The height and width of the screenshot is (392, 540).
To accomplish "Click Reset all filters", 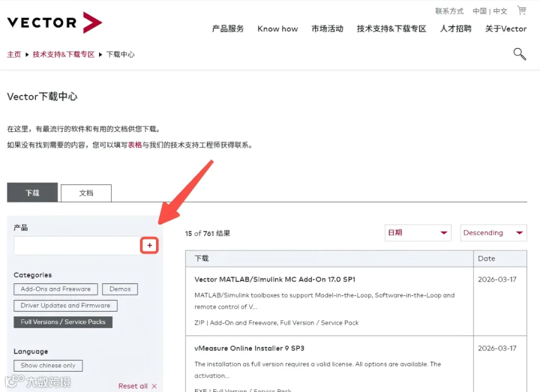I will [133, 386].
